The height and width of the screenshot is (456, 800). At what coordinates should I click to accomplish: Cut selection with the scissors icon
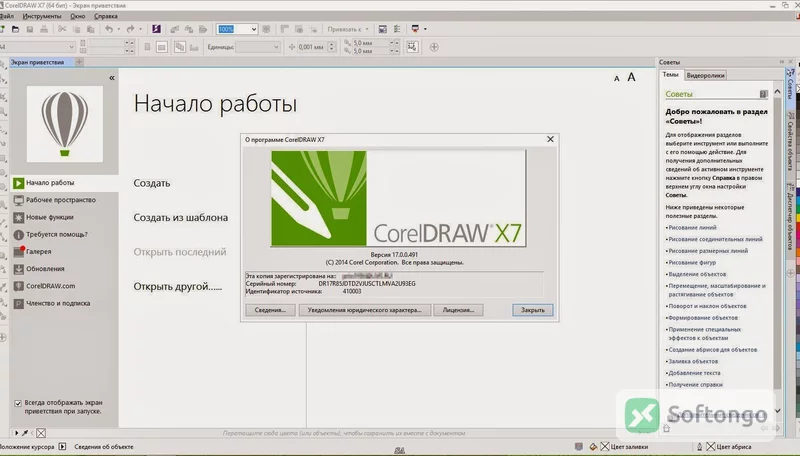click(62, 29)
